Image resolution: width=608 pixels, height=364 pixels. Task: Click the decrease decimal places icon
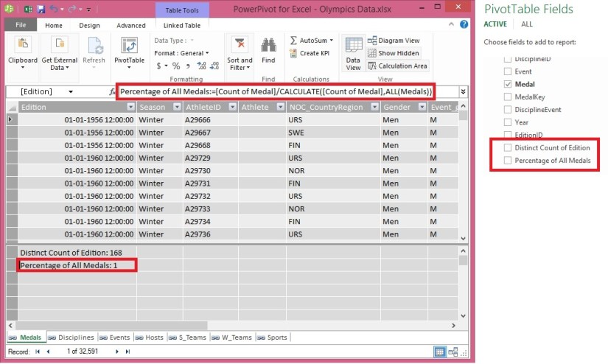click(214, 66)
